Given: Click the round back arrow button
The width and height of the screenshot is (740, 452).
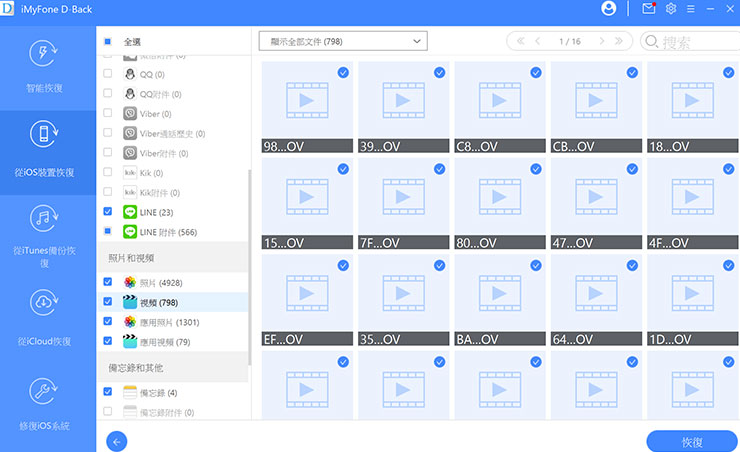Looking at the screenshot, I should (117, 442).
